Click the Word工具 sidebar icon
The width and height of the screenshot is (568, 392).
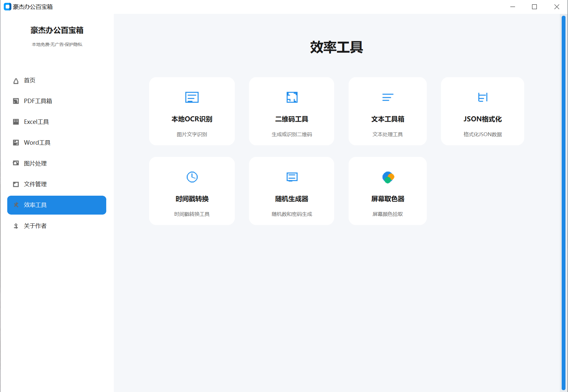click(x=16, y=143)
